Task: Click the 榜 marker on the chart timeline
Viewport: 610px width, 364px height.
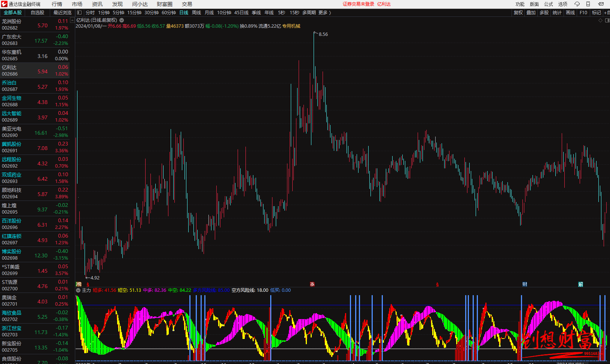Action: [x=79, y=284]
